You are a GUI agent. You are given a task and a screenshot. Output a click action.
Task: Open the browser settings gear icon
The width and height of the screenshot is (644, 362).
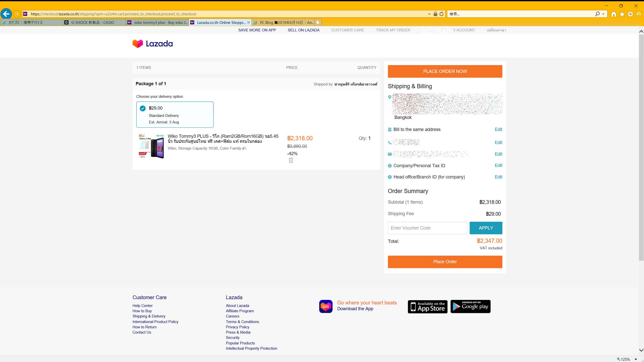(x=630, y=14)
